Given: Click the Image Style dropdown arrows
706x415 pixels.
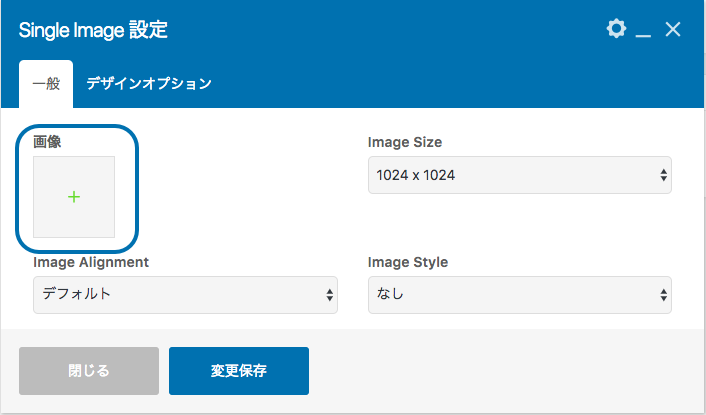Looking at the screenshot, I should 663,294.
